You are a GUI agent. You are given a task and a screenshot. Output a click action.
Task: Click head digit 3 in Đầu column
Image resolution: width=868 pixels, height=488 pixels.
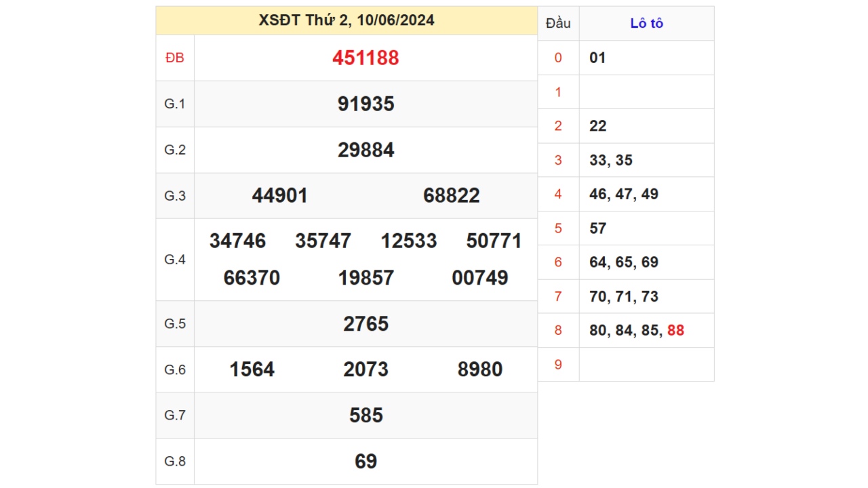tap(558, 160)
